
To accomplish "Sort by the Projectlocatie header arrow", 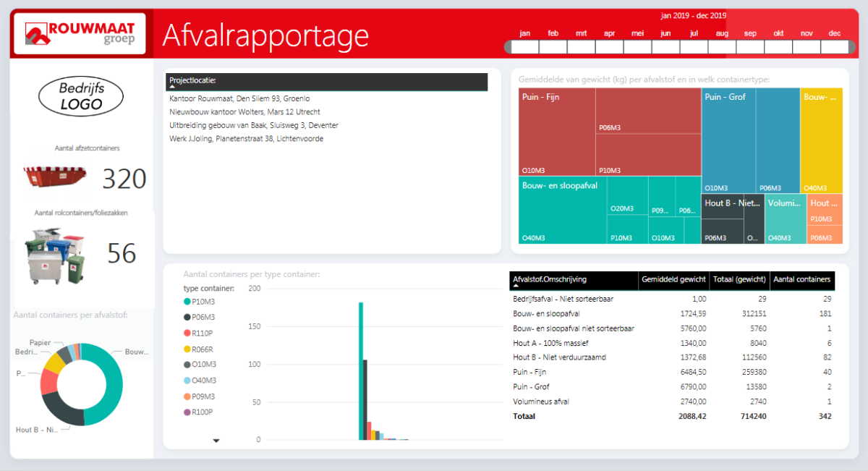I will [172, 87].
